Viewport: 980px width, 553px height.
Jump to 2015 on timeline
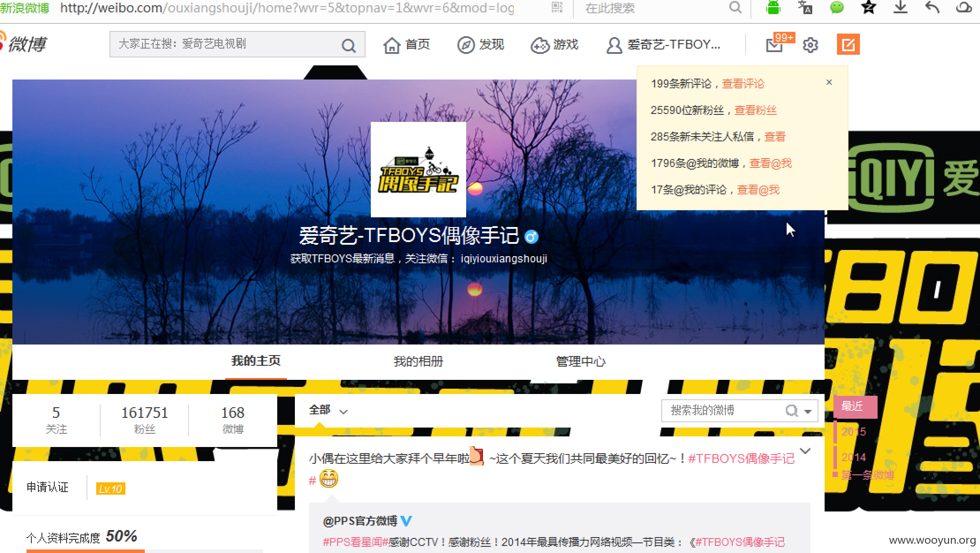click(854, 432)
